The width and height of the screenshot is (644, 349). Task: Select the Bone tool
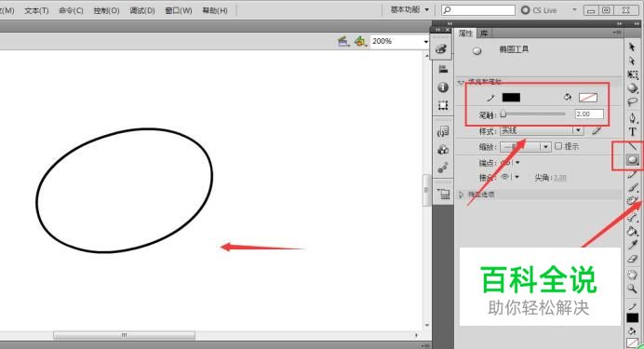click(x=633, y=218)
